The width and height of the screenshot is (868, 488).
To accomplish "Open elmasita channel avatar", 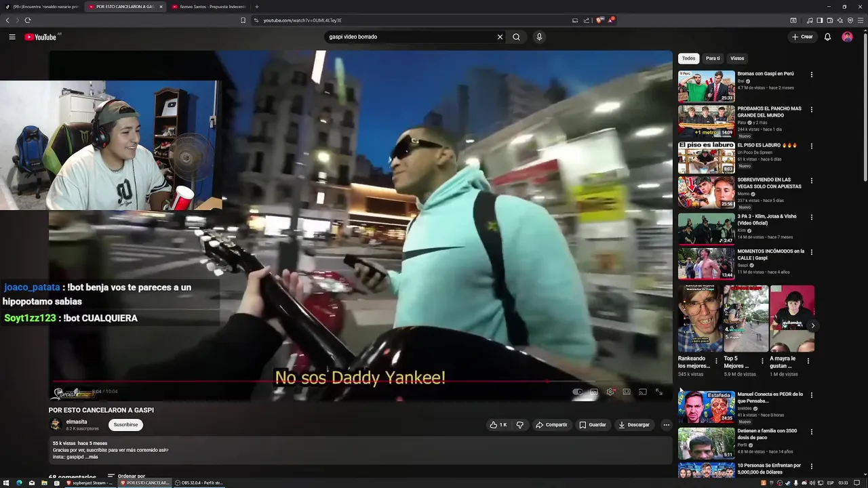I will pyautogui.click(x=56, y=424).
